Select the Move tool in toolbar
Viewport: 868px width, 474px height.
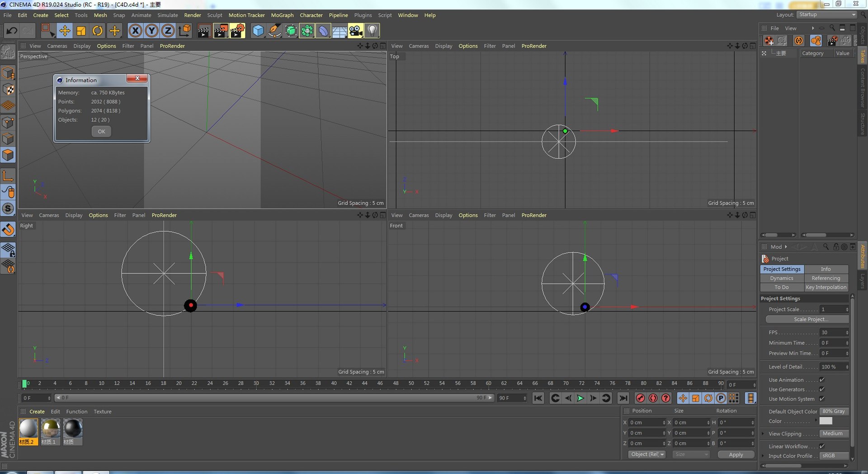[x=65, y=31]
